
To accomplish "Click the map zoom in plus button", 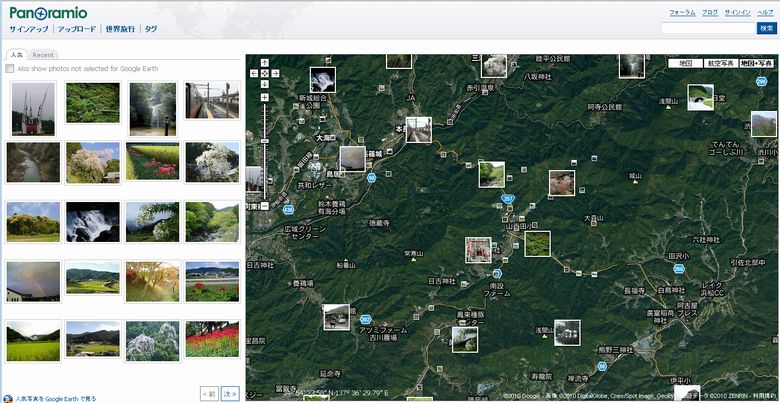I will click(264, 98).
